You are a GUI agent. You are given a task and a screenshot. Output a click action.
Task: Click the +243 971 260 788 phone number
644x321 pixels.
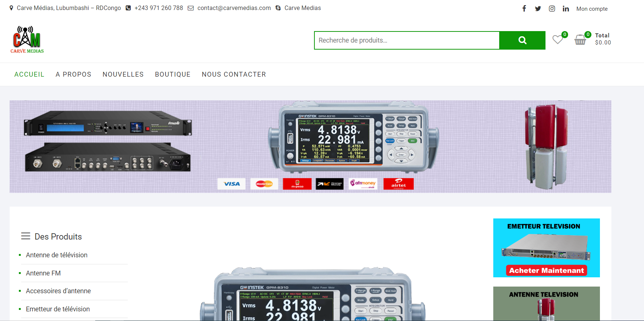(x=159, y=8)
